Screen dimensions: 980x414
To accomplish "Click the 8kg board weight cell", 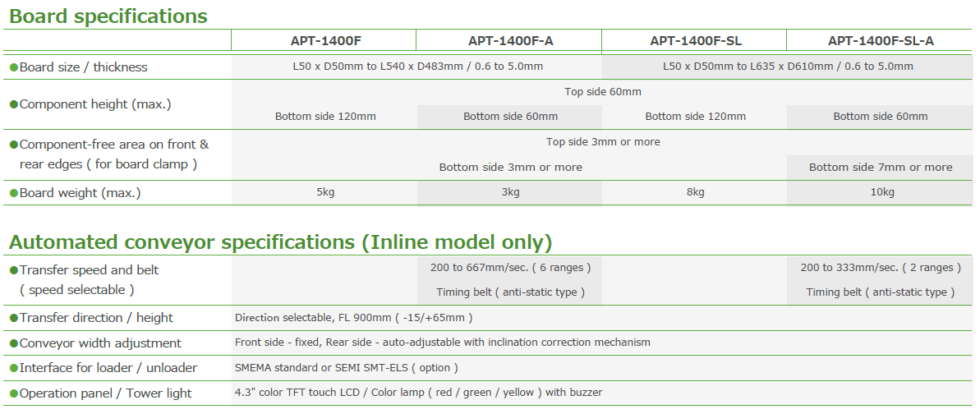I will [x=695, y=192].
